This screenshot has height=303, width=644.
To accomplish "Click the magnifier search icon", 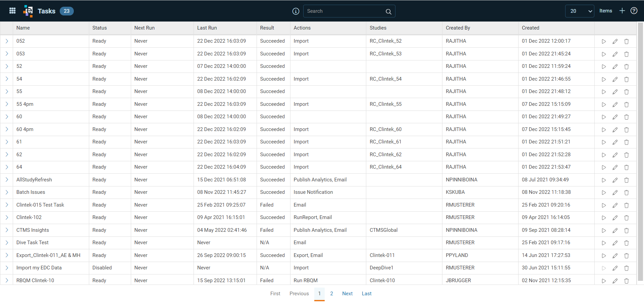I will 388,11.
